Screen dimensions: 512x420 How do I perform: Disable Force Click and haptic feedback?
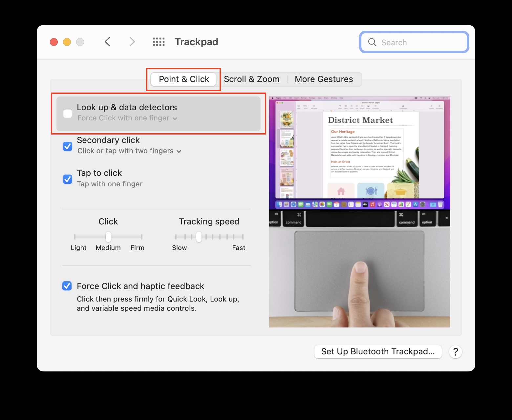click(67, 285)
